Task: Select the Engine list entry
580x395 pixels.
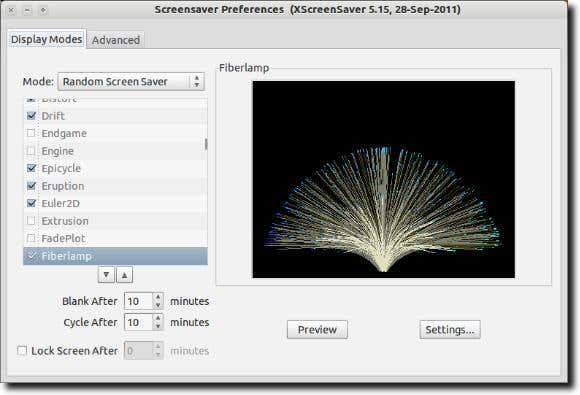Action: click(115, 151)
